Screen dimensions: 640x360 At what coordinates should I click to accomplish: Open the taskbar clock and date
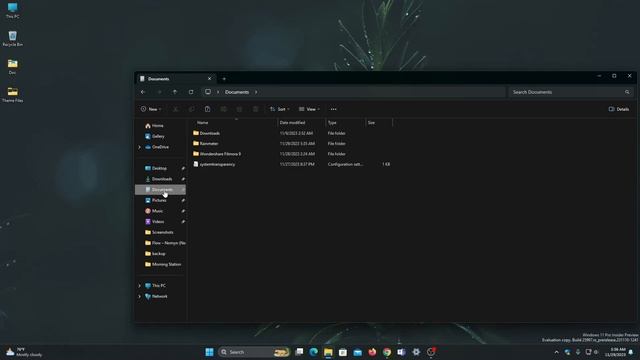pos(616,352)
